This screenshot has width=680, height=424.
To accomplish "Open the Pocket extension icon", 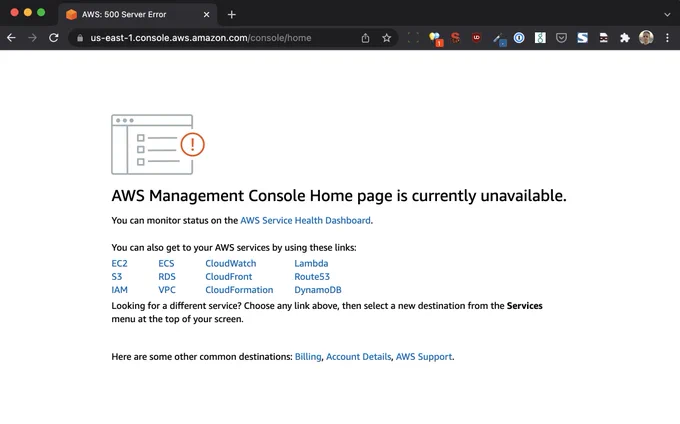I will 561,38.
